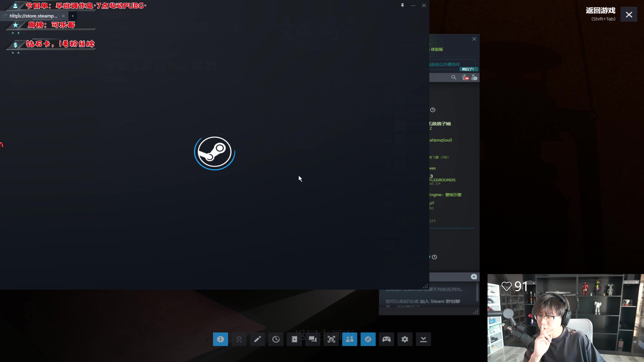This screenshot has height=362, width=644.
Task: Pin the overlay browser window
Action: point(403,5)
